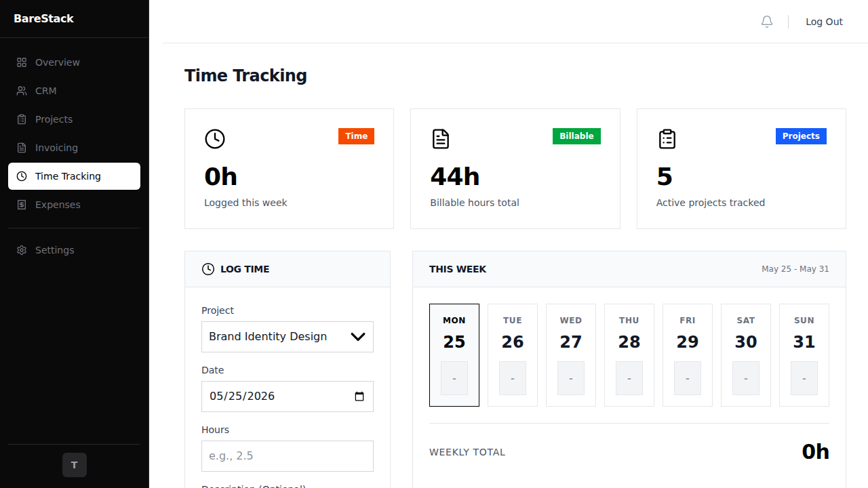Navigate to Invoicing
Image resolution: width=868 pixels, height=488 pixels.
74,148
